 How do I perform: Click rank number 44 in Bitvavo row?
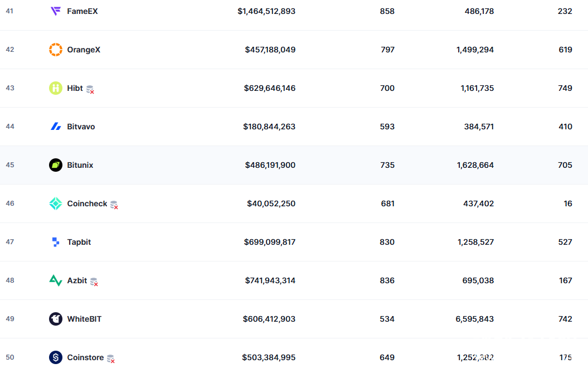[x=10, y=127]
